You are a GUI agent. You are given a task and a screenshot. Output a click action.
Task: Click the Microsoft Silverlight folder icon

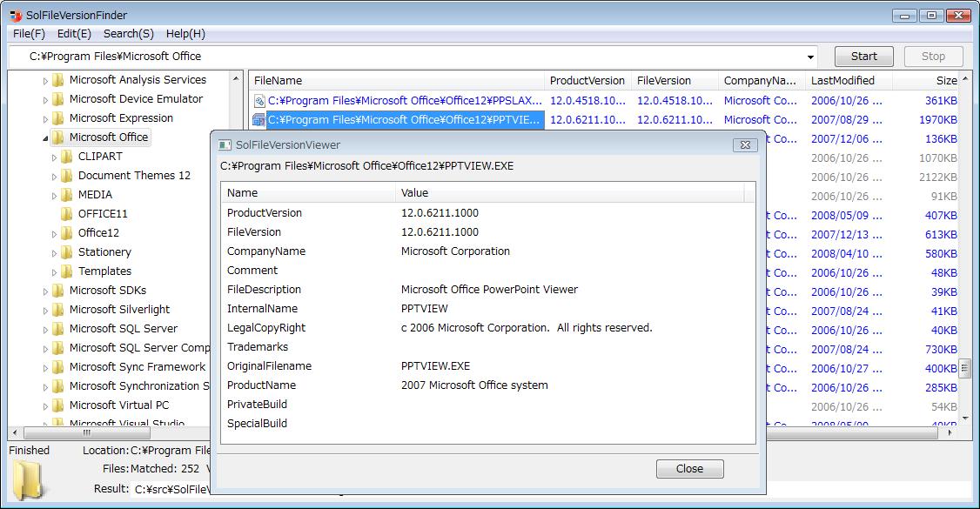(x=58, y=310)
